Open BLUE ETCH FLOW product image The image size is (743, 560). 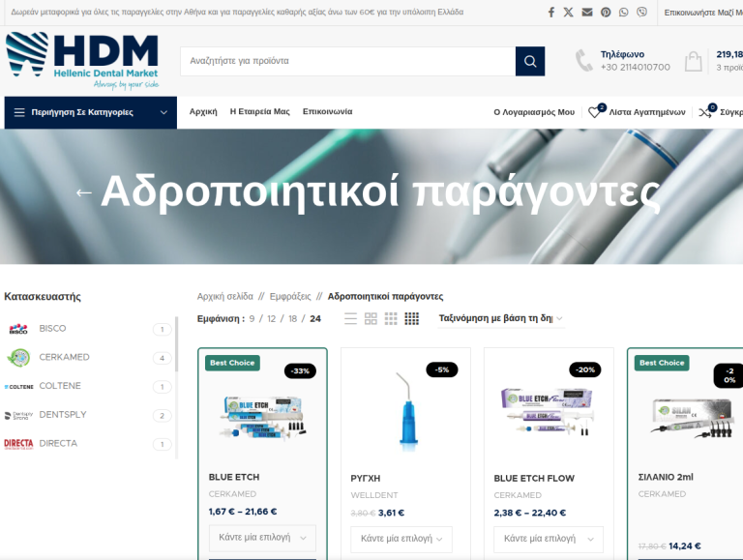pos(548,411)
